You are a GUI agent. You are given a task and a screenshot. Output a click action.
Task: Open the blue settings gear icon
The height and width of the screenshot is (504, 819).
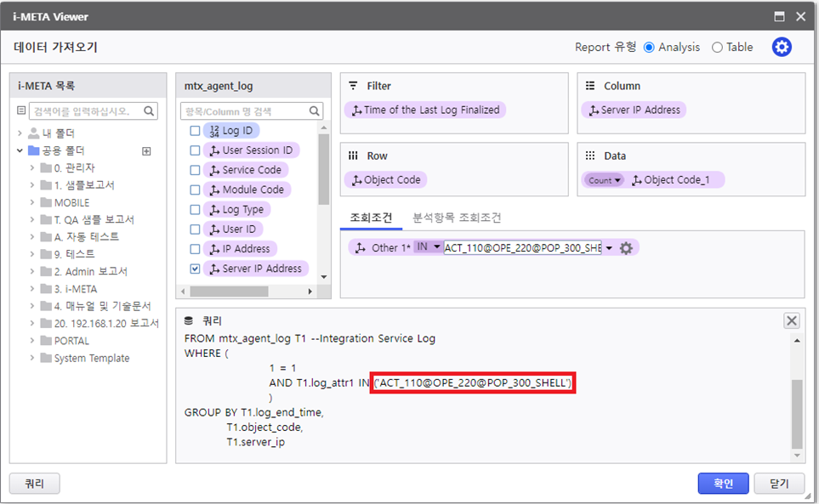point(782,48)
